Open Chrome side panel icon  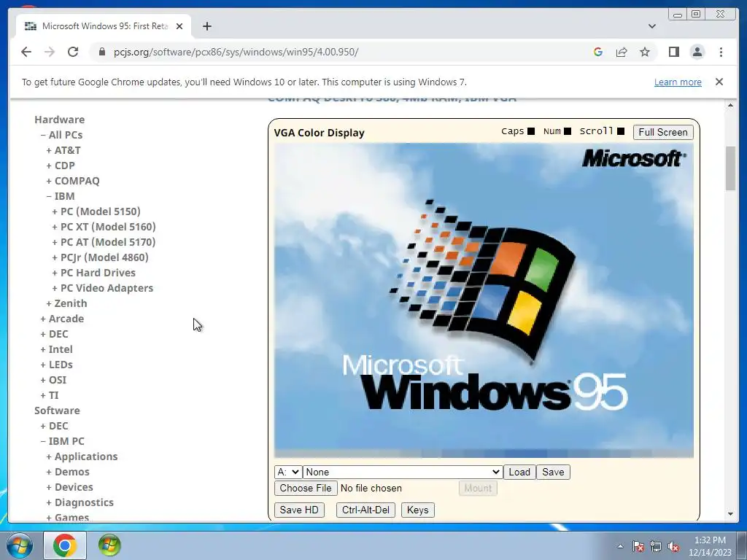tap(673, 52)
